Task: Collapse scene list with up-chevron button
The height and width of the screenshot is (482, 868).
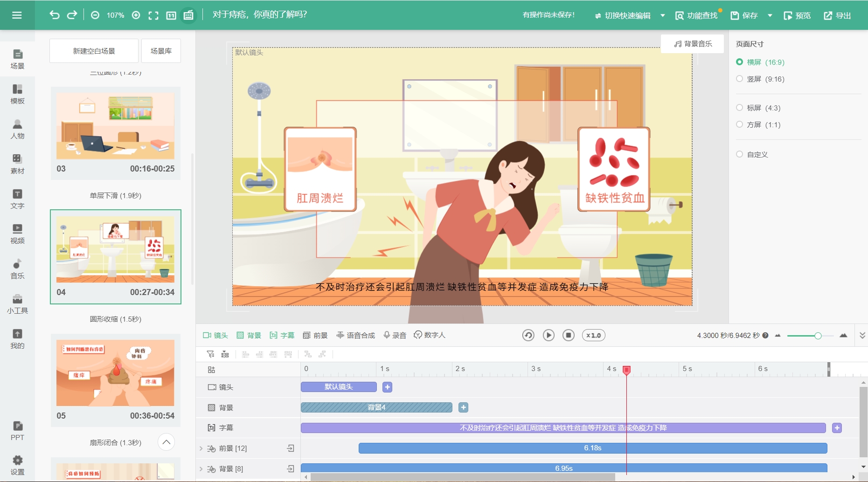Action: 166,442
